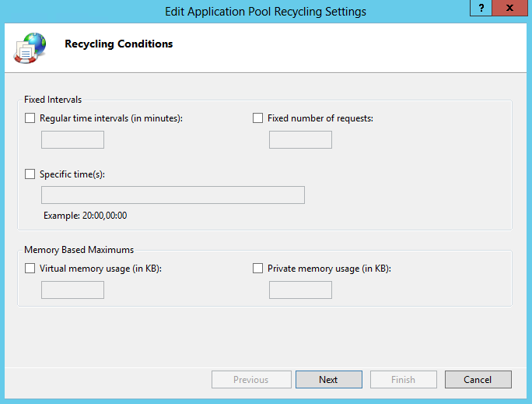532x404 pixels.
Task: Close the Recycling Settings dialog
Action: coord(509,7)
